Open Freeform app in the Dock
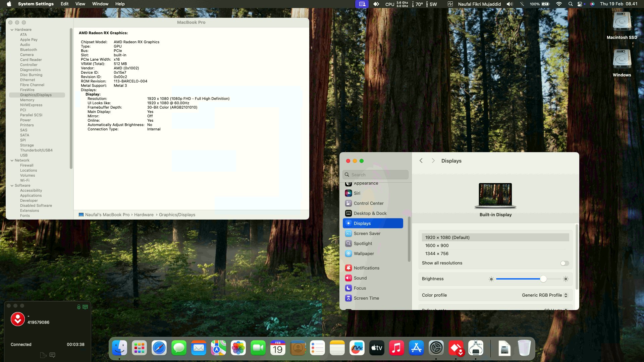Viewport: 644px width, 362px height. coord(357,348)
